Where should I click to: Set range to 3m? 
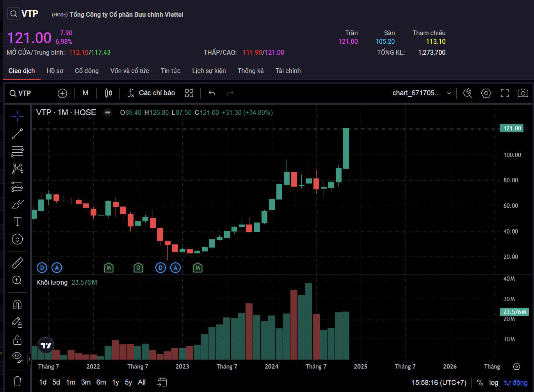click(x=86, y=382)
